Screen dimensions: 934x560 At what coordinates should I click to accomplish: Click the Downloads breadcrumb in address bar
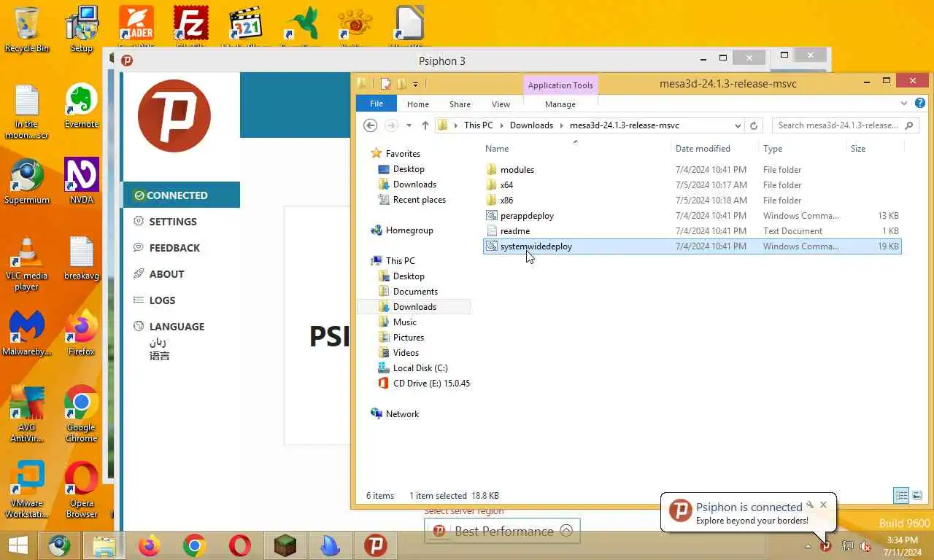point(531,125)
